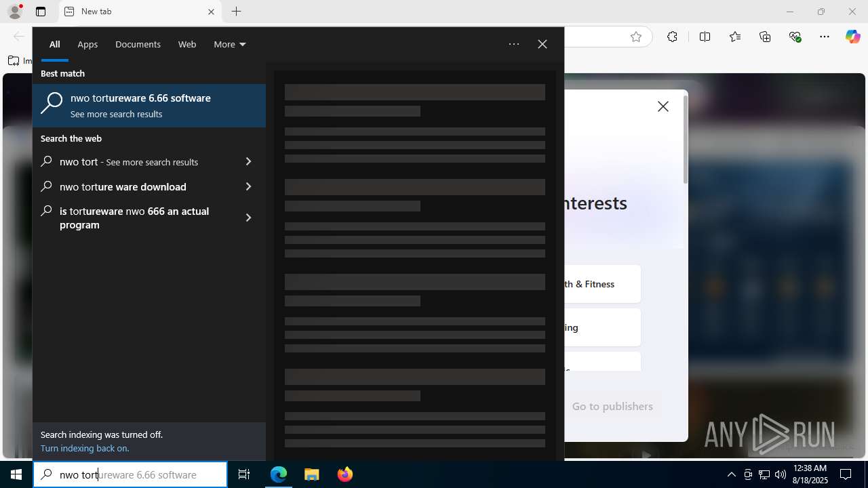The width and height of the screenshot is (868, 488).
Task: Select the Health & Fitness interest card
Action: point(602,284)
